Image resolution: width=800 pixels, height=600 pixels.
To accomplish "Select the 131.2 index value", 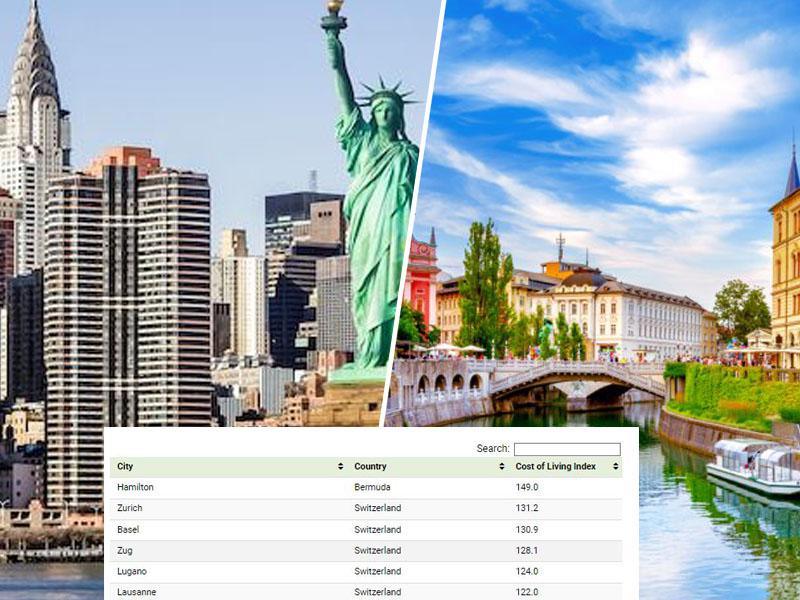I will tap(527, 508).
